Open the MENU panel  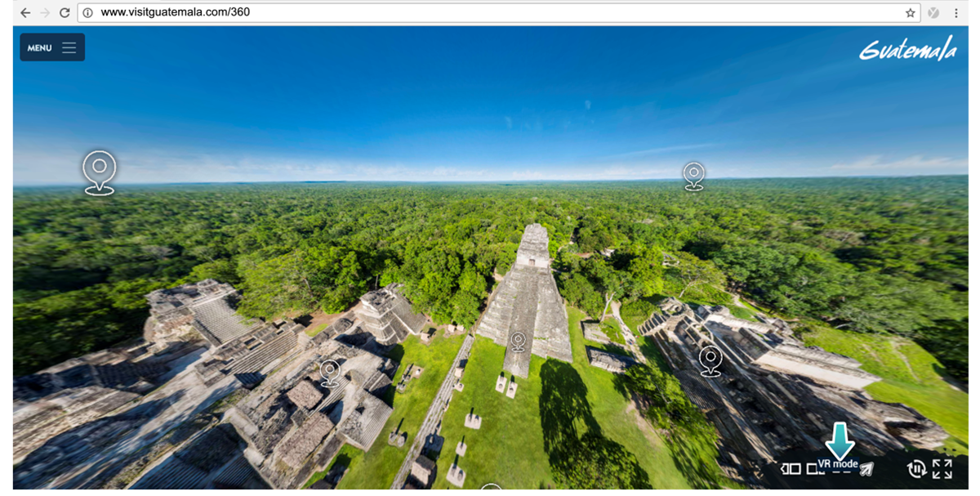coord(39,47)
